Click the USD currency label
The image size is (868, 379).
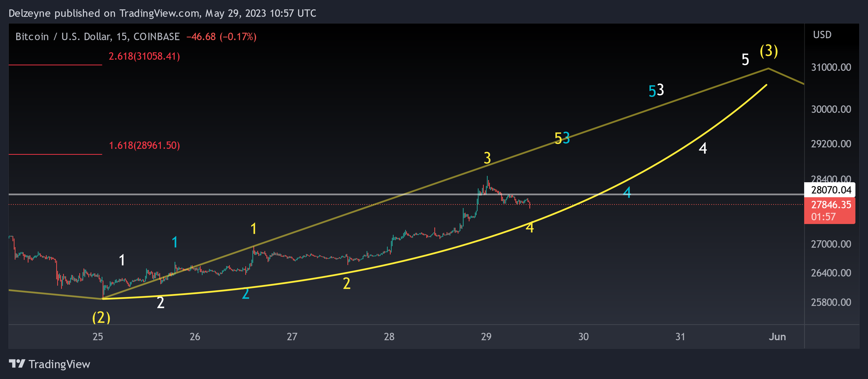pyautogui.click(x=822, y=35)
